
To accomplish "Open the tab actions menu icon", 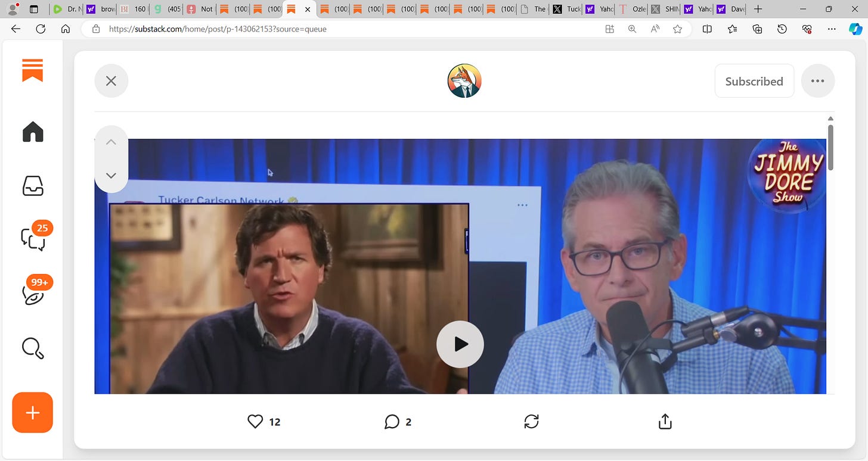I will coord(33,9).
